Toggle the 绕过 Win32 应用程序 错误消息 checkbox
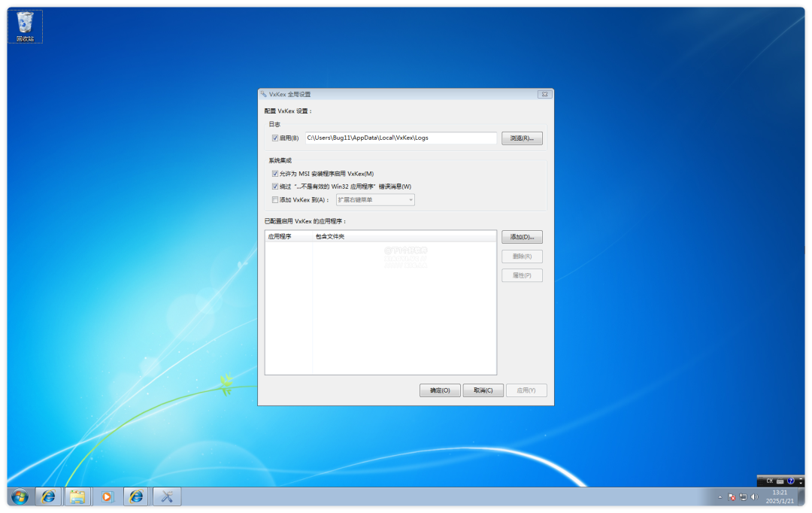Image resolution: width=812 pixels, height=513 pixels. tap(275, 187)
